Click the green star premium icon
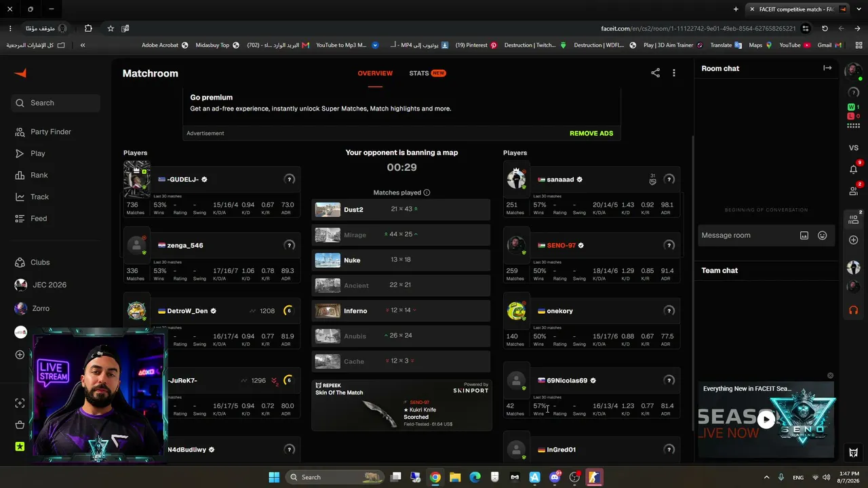868x488 pixels. pyautogui.click(x=20, y=447)
